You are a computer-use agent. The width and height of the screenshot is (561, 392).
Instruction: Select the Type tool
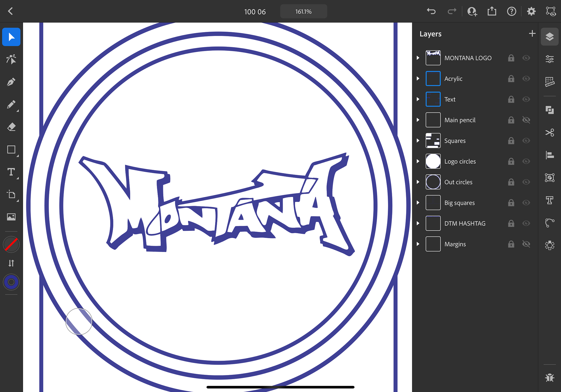click(x=11, y=172)
